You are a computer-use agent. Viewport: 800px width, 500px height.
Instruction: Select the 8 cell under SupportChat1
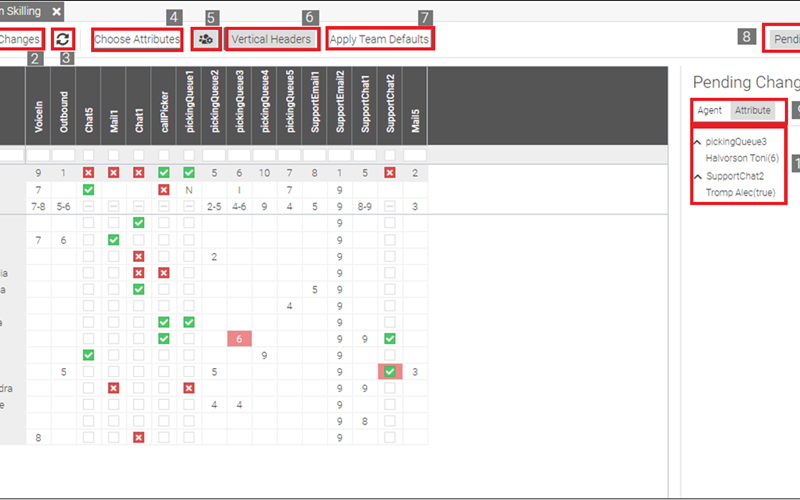[x=365, y=421]
